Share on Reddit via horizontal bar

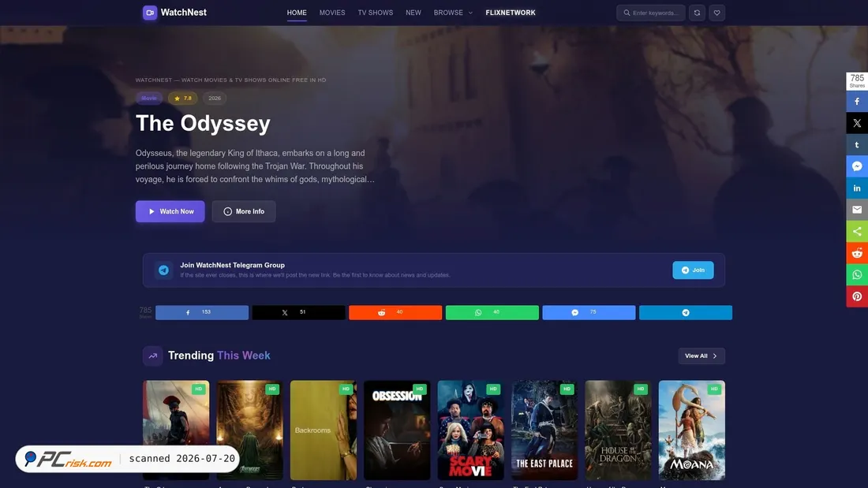click(x=395, y=313)
